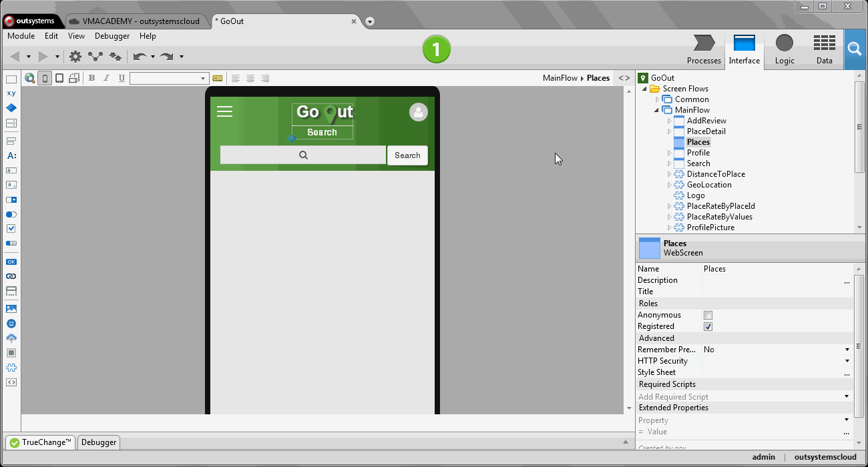868x467 pixels.
Task: Click the search input field in preview
Action: tap(303, 155)
